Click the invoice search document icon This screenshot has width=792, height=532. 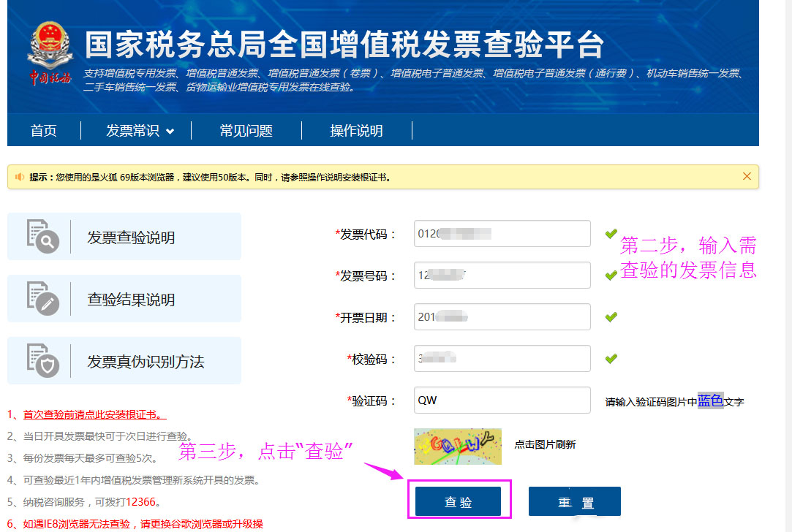point(42,236)
